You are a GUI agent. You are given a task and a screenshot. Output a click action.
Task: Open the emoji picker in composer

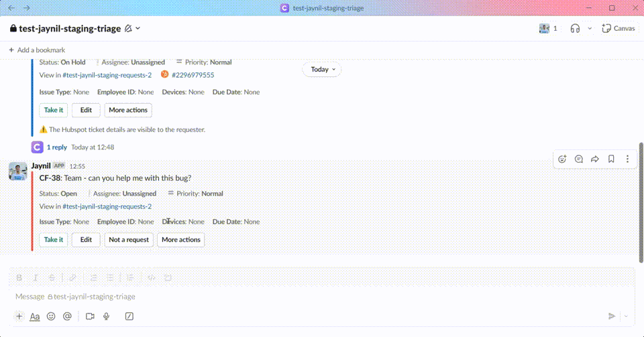point(51,316)
